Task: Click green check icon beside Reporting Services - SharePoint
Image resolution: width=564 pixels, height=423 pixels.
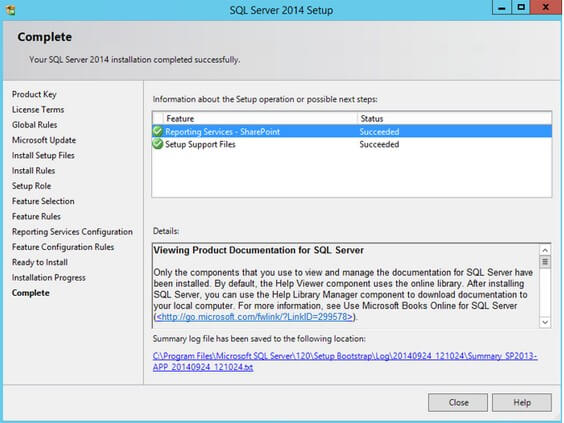Action: (158, 131)
